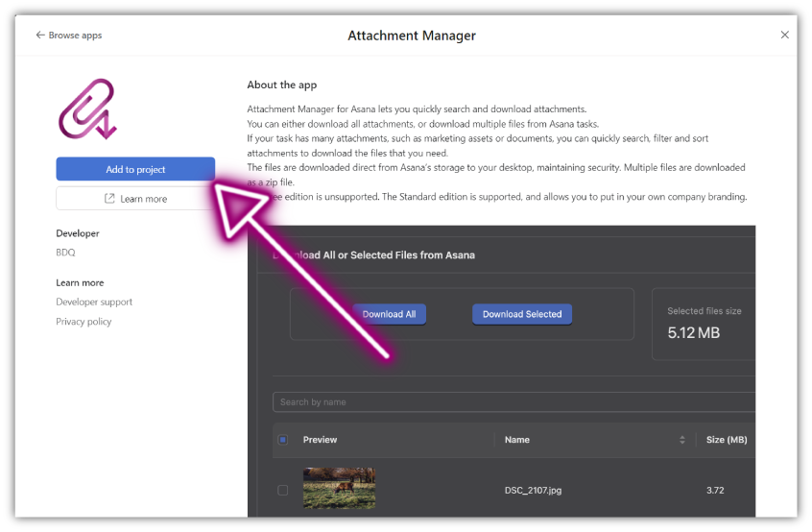Add Attachment Manager to project
The image size is (812, 532).
[x=135, y=169]
